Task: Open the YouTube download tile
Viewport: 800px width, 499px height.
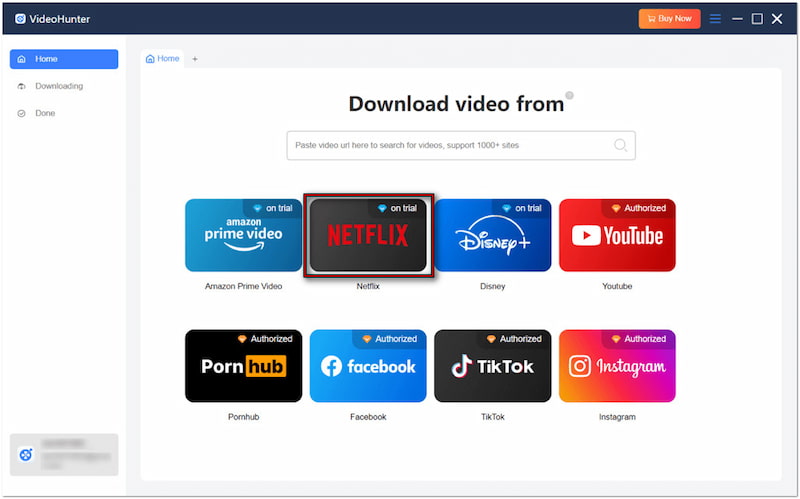Action: point(617,236)
